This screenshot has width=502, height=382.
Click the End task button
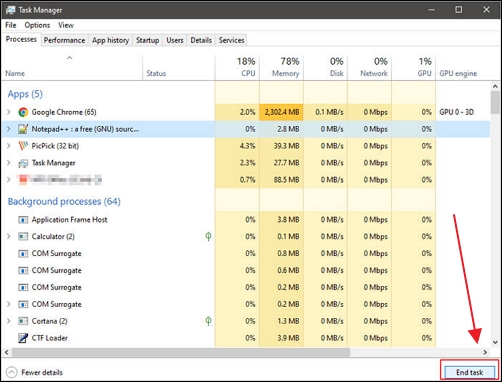(469, 372)
